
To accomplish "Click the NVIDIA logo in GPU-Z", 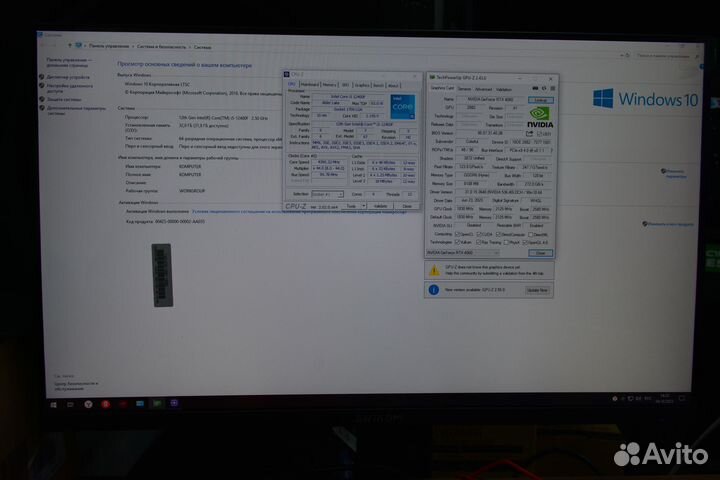I will (x=540, y=117).
